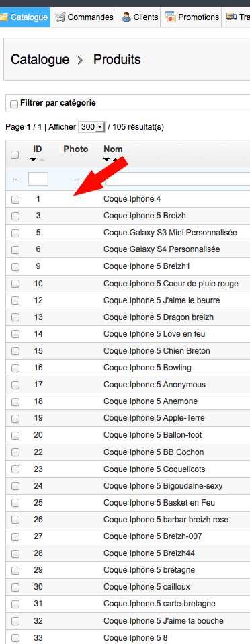Click the ID filter input field

pyautogui.click(x=38, y=179)
